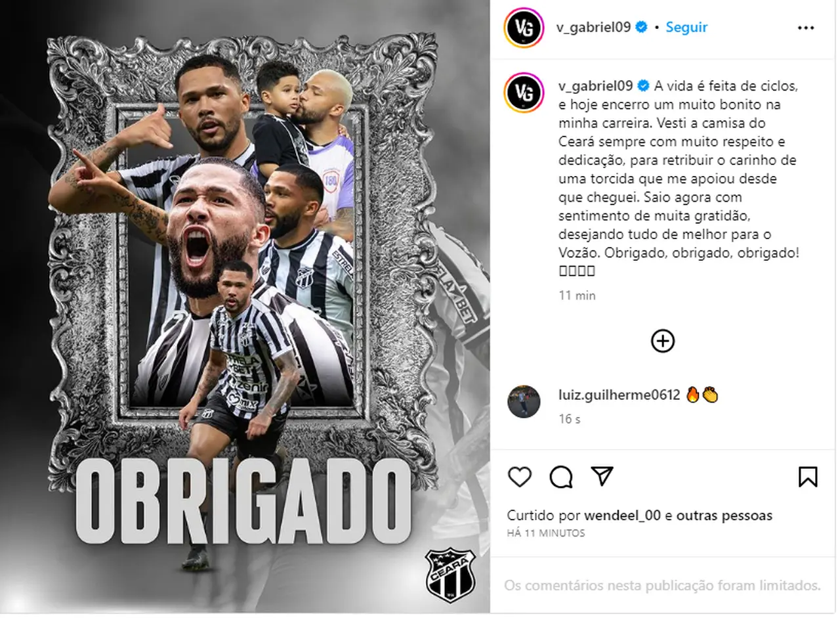
Task: Show list of outras pessoas likes
Action: point(724,516)
